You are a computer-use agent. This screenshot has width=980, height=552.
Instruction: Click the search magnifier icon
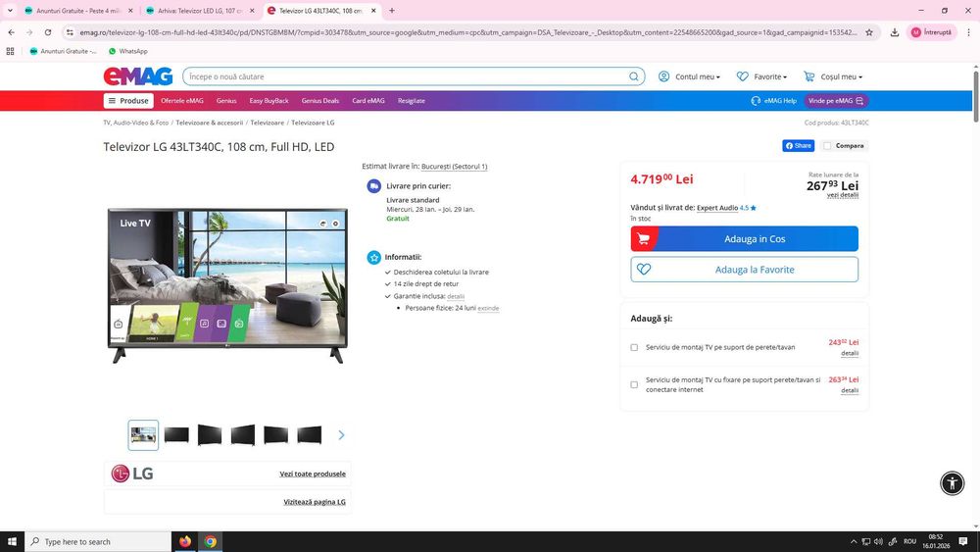(x=634, y=76)
